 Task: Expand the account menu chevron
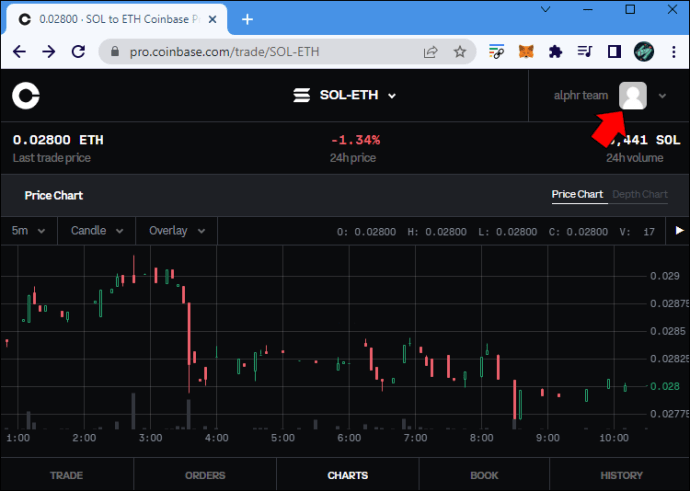[662, 95]
